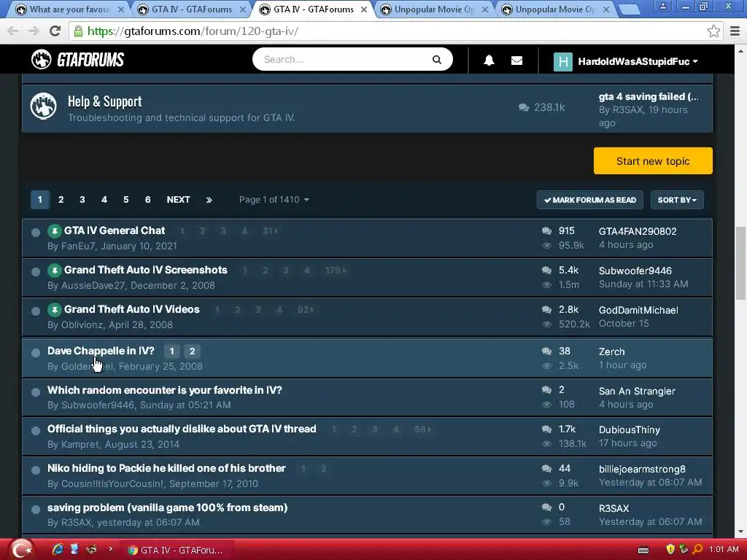Toggle unread marker for Niko hiding to Packie topic
Image resolution: width=747 pixels, height=560 pixels.
pyautogui.click(x=35, y=470)
